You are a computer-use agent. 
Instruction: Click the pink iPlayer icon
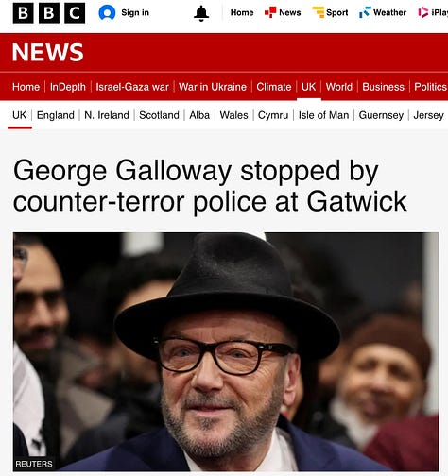point(422,12)
